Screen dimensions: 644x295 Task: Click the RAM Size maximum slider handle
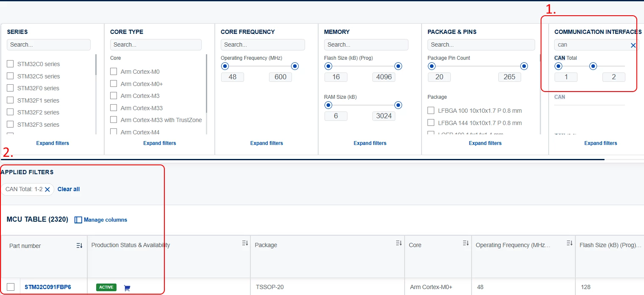point(398,105)
